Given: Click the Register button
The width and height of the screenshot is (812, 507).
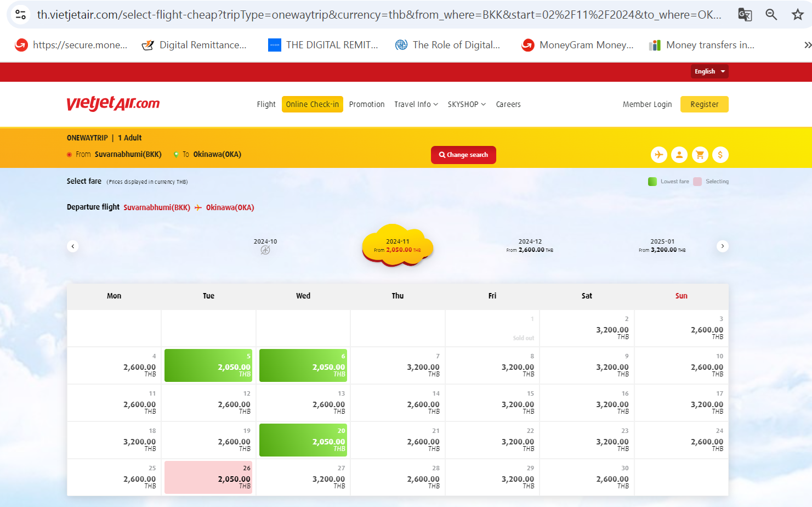Looking at the screenshot, I should pyautogui.click(x=704, y=104).
